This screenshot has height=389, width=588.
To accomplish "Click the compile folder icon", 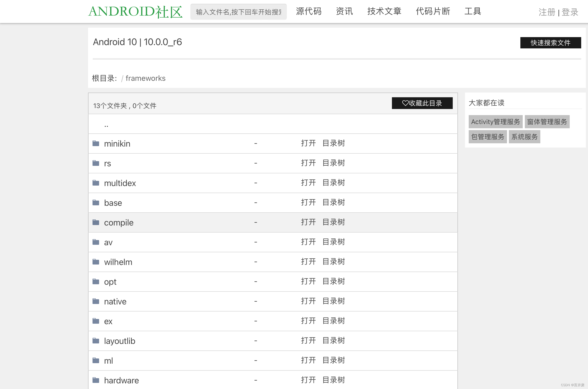I will [96, 222].
